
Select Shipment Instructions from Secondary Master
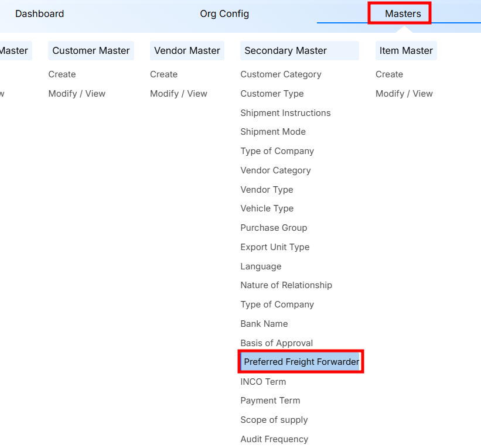(285, 113)
